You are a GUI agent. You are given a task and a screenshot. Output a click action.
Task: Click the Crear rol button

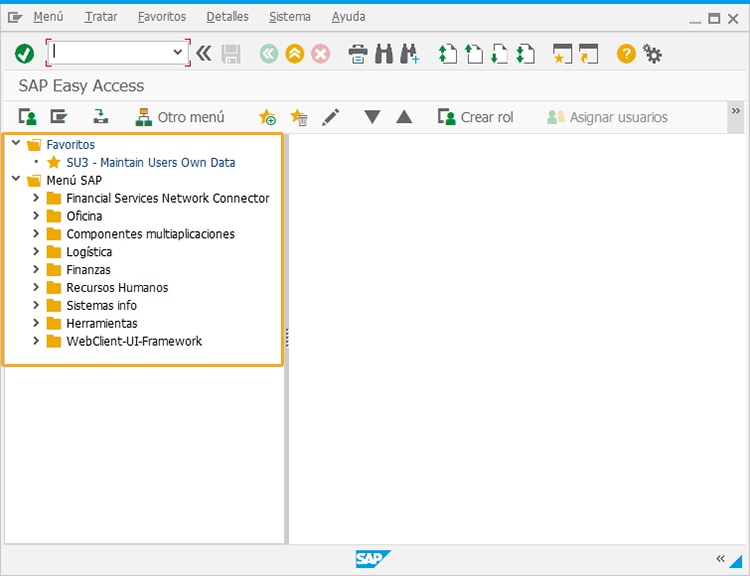(475, 117)
